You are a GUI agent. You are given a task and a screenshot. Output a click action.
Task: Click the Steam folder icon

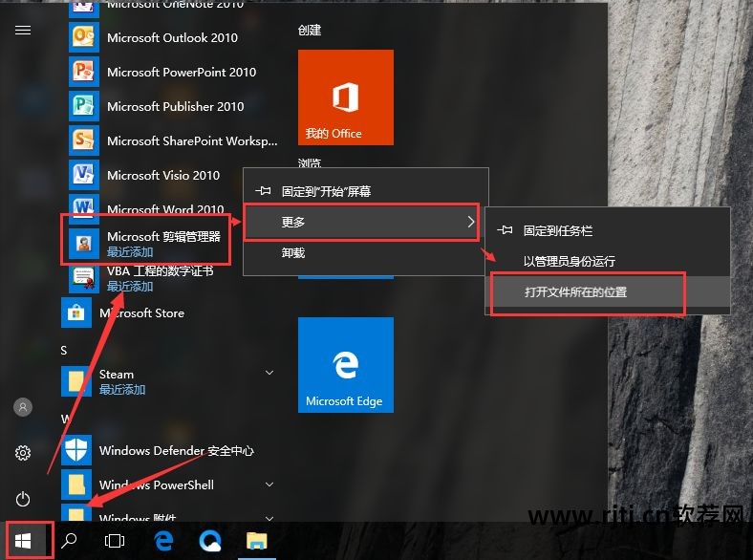click(x=75, y=381)
